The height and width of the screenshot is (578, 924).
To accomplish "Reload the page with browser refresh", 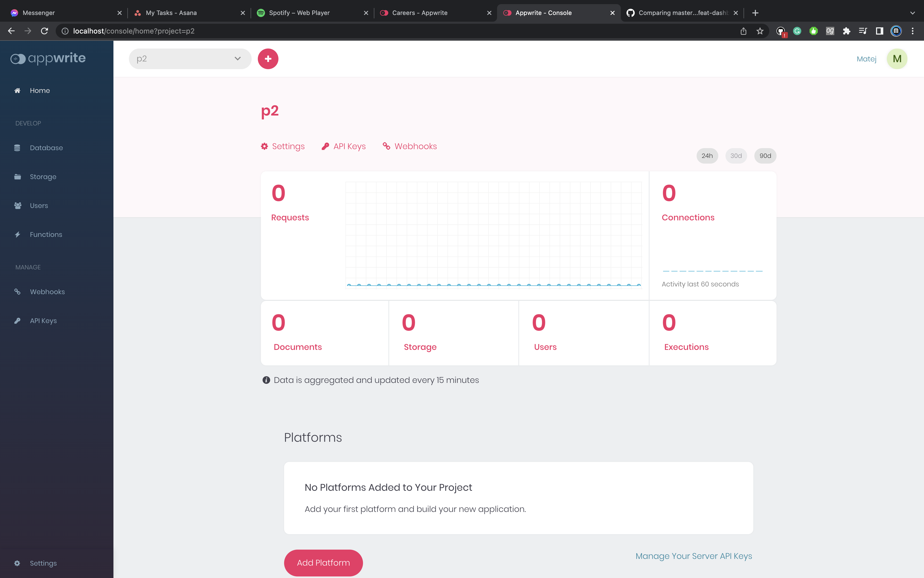I will tap(44, 31).
